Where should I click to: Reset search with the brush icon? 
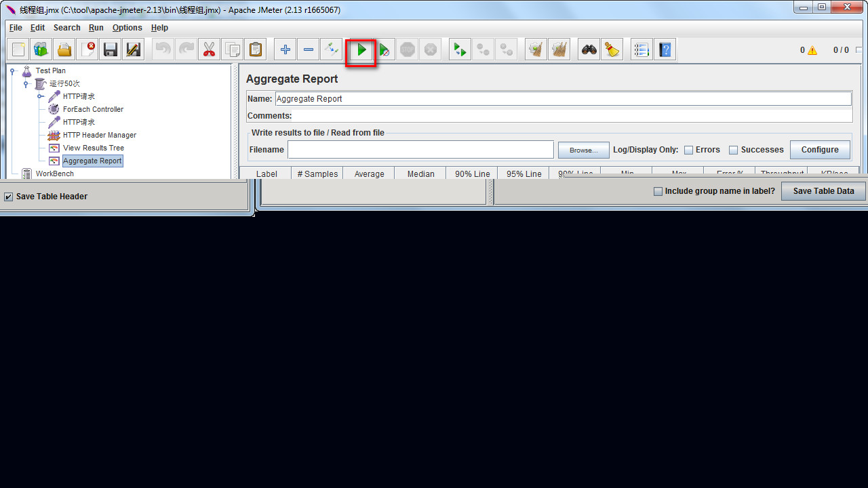coord(612,49)
